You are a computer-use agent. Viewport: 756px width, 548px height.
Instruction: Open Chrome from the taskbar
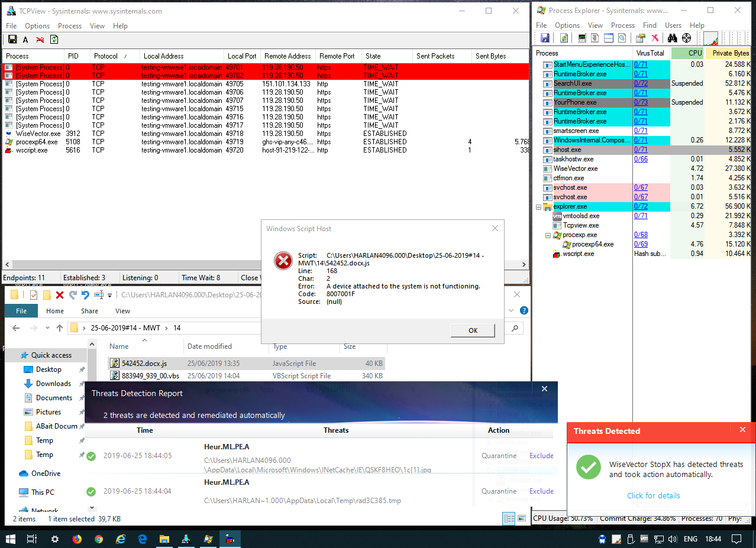coord(99,539)
